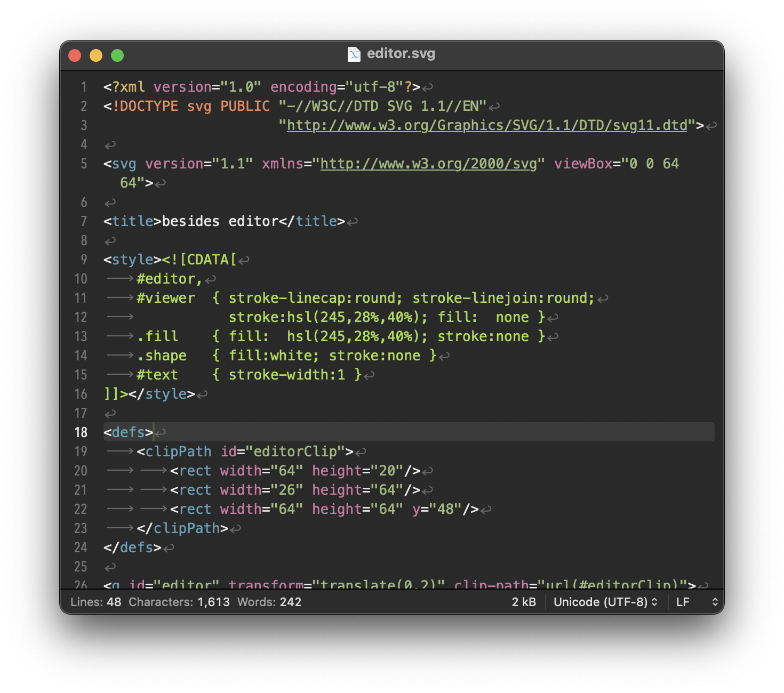This screenshot has width=784, height=693.
Task: Place cursor in the besides editor title text
Action: click(x=219, y=221)
